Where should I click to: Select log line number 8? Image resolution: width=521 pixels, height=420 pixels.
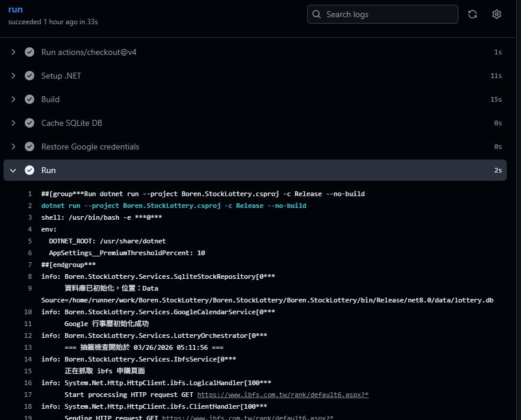[30, 276]
